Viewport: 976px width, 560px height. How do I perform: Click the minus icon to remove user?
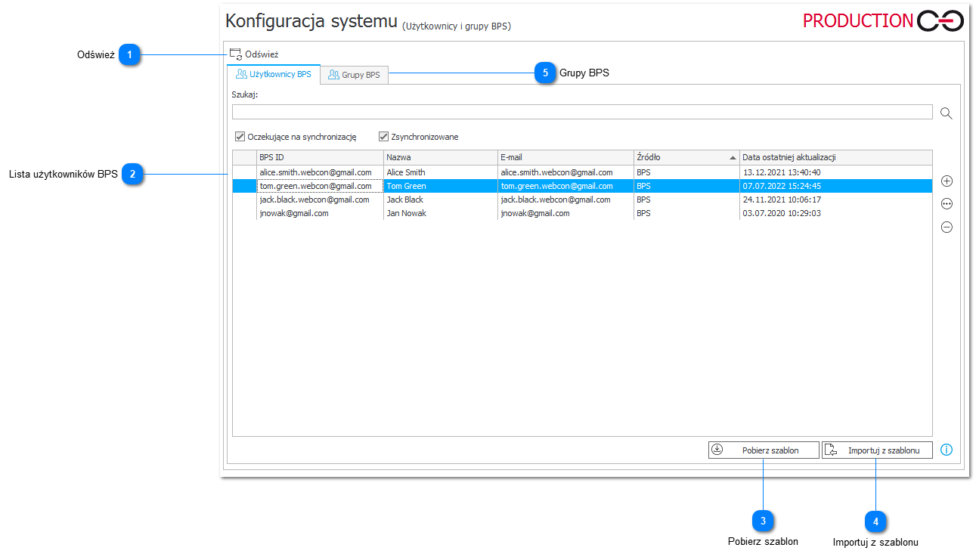click(x=947, y=227)
